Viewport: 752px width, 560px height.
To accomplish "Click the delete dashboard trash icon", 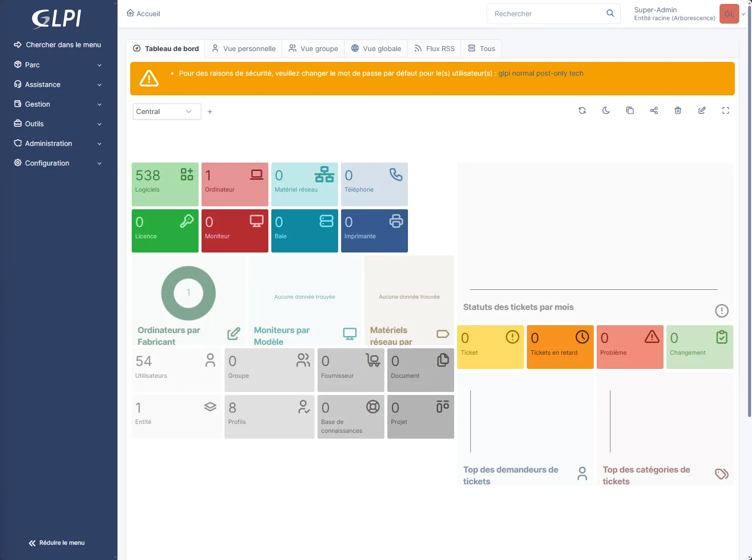I will [678, 111].
